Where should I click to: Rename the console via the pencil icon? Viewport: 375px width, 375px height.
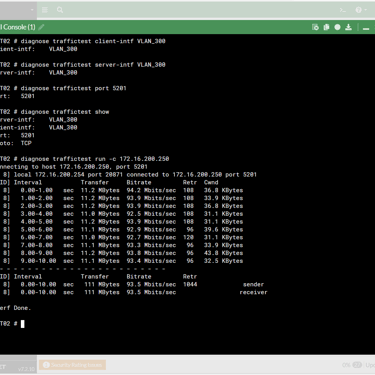coord(41,27)
